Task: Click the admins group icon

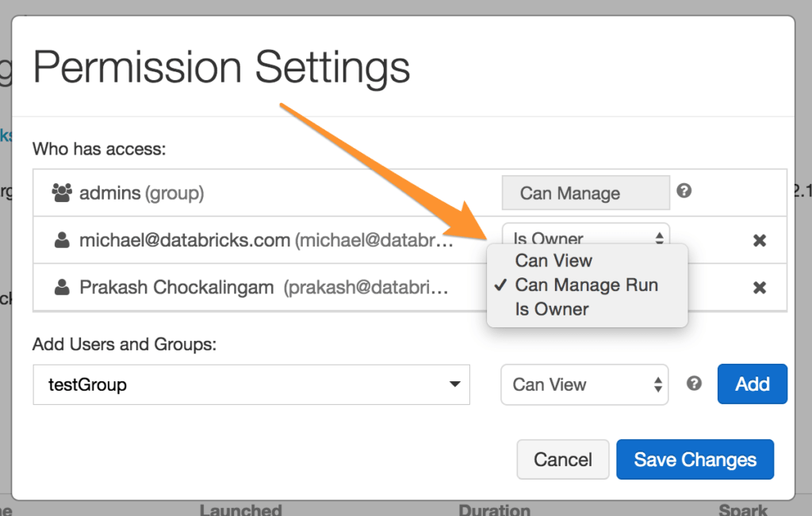Action: [61, 193]
